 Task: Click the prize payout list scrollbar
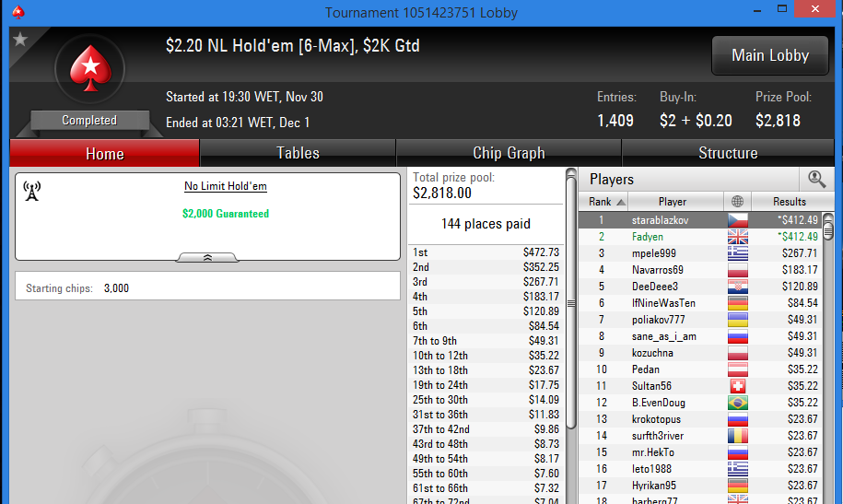point(571,299)
